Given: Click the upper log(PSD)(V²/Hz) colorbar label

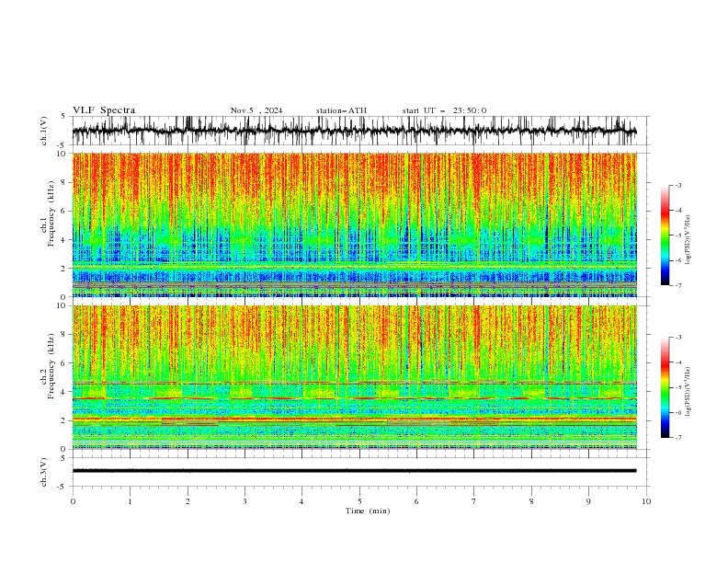Looking at the screenshot, I should click(688, 240).
